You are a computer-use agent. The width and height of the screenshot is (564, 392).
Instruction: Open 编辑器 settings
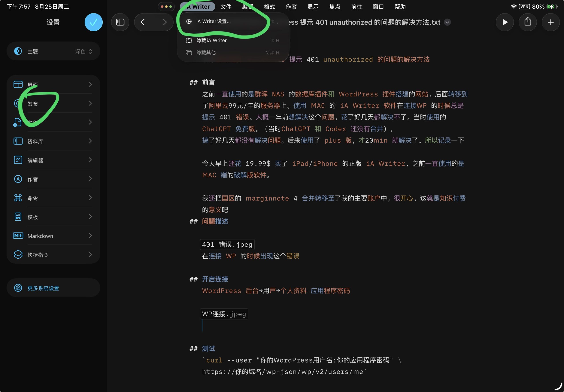pyautogui.click(x=53, y=160)
